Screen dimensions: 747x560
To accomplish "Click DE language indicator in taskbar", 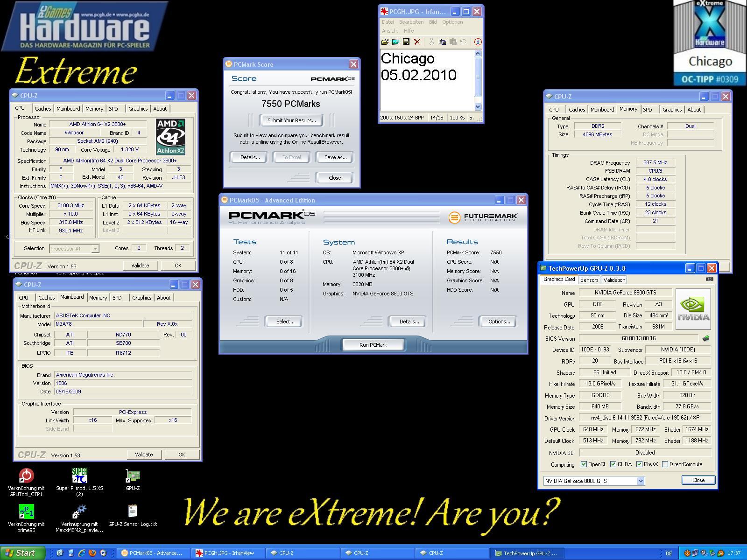I will (x=669, y=553).
